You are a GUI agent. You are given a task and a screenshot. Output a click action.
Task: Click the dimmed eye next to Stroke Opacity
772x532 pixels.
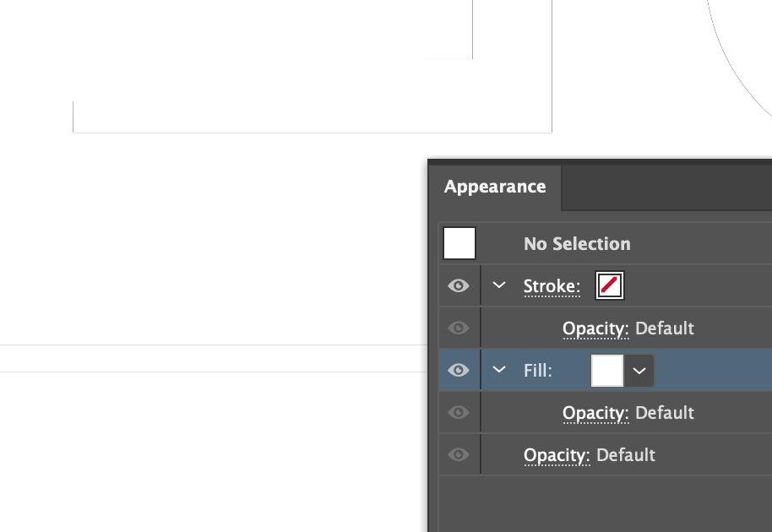pos(459,328)
